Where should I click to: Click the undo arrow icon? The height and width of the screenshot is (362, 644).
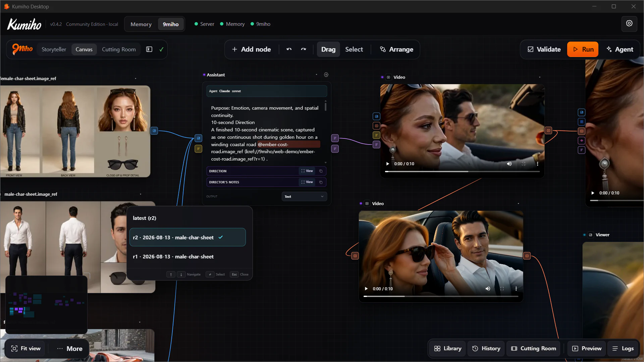(289, 49)
